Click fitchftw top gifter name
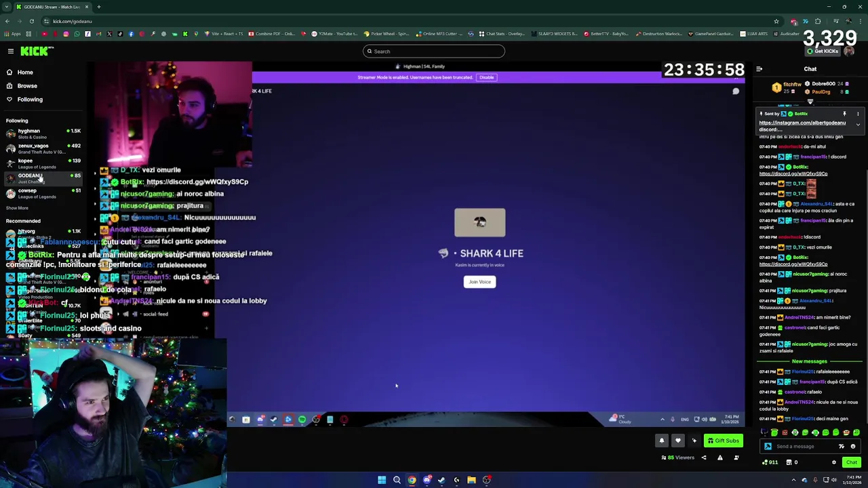The height and width of the screenshot is (488, 868). click(792, 85)
